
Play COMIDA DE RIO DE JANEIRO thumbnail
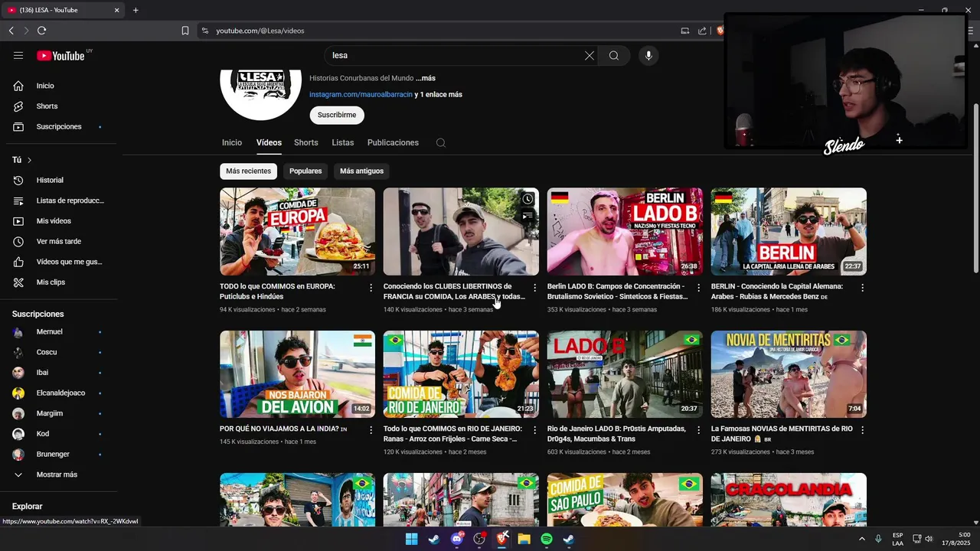[x=461, y=373]
